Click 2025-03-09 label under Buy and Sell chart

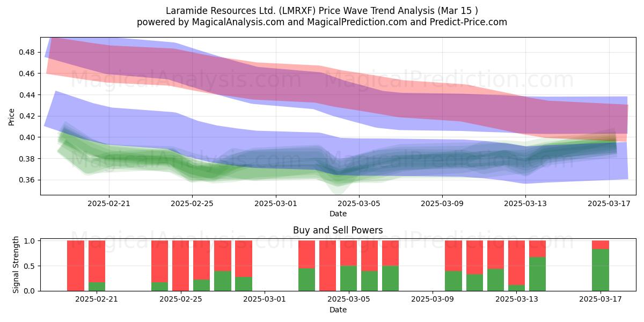[433, 300]
